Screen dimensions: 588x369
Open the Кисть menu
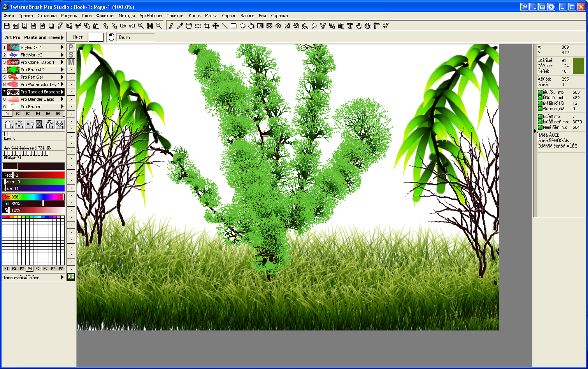point(195,16)
